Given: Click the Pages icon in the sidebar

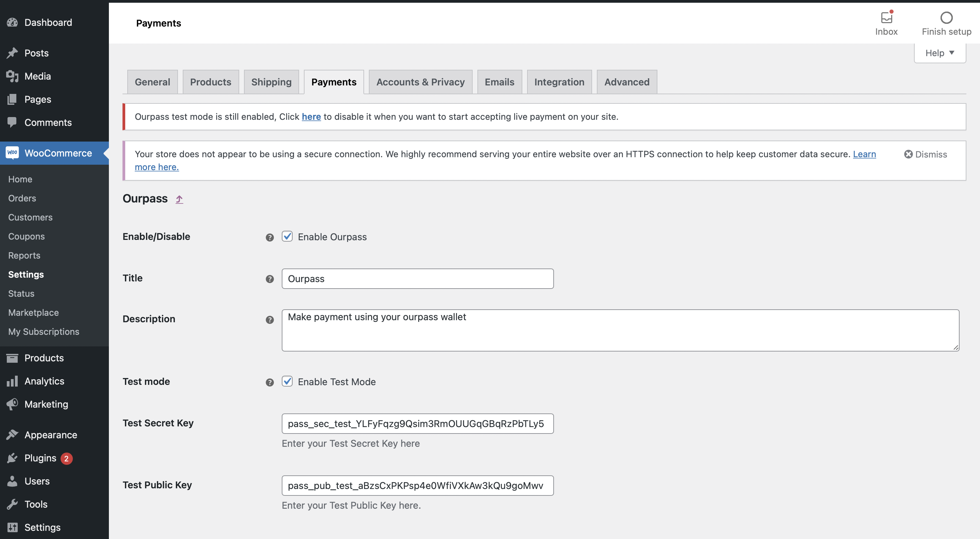Looking at the screenshot, I should point(12,99).
